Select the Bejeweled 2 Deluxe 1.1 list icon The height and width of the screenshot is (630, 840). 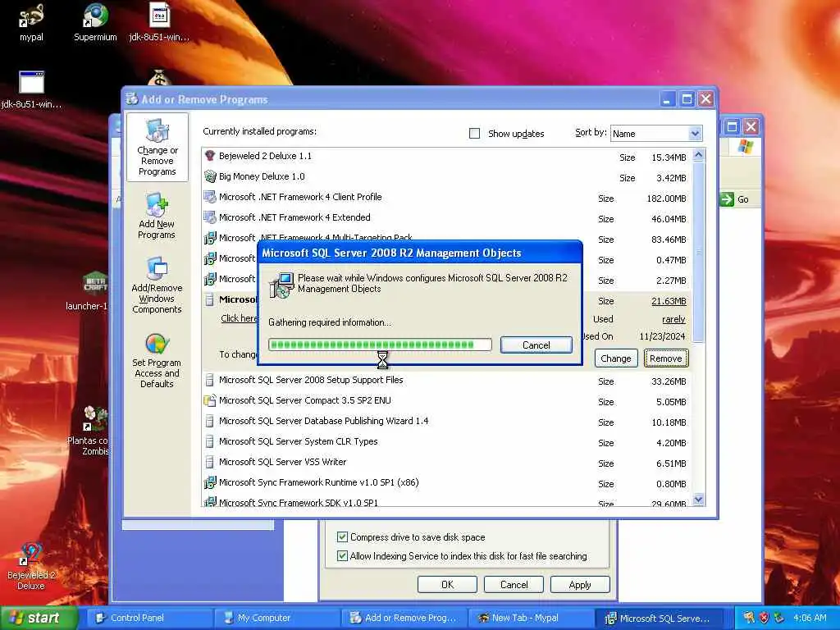point(209,156)
